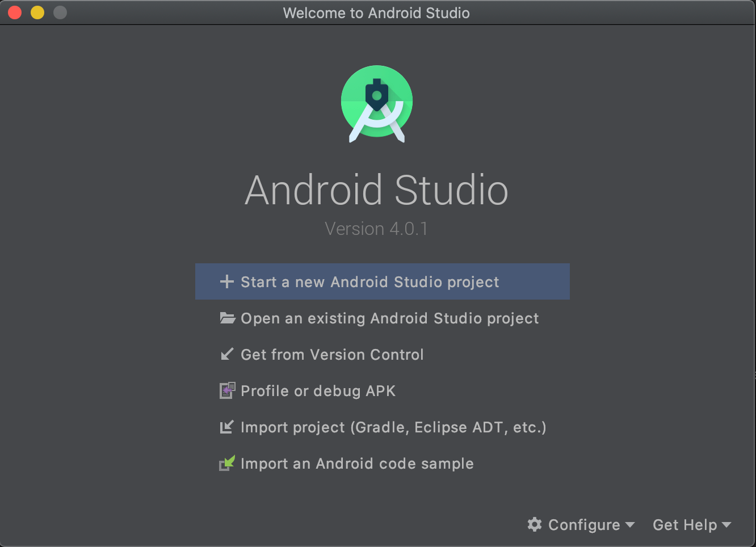This screenshot has width=756, height=547.
Task: Click the Profile or debug APK icon
Action: pyautogui.click(x=227, y=390)
